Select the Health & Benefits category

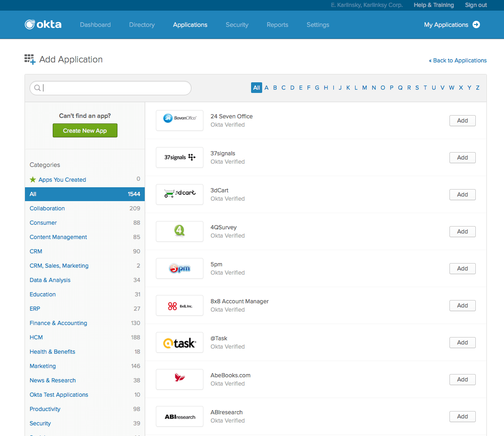tap(85, 352)
